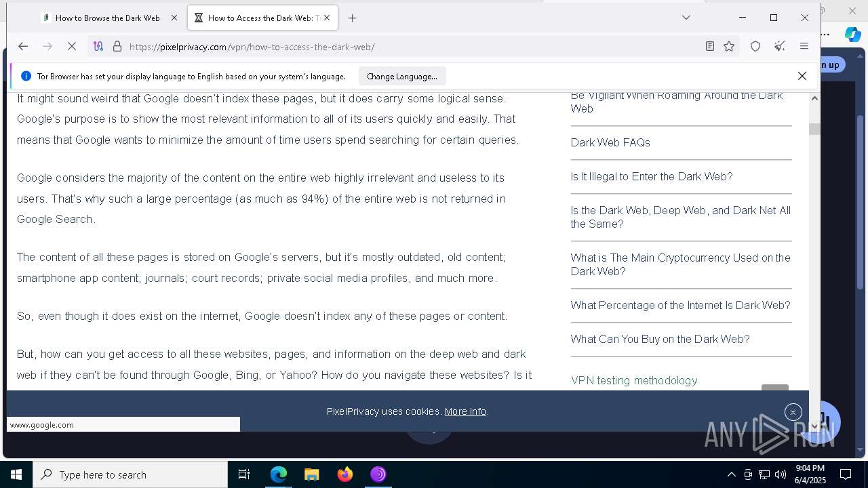Screen dimensions: 868x488
Task: Open 'Be Vigilant When Roaming Around the Dark Web' link
Action: [x=677, y=102]
